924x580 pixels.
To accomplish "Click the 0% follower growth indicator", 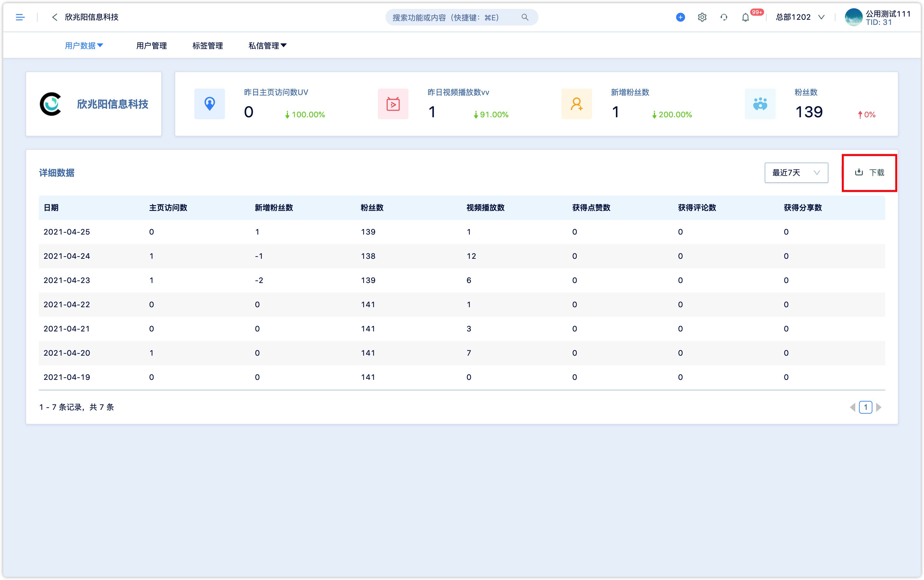I will (x=867, y=114).
